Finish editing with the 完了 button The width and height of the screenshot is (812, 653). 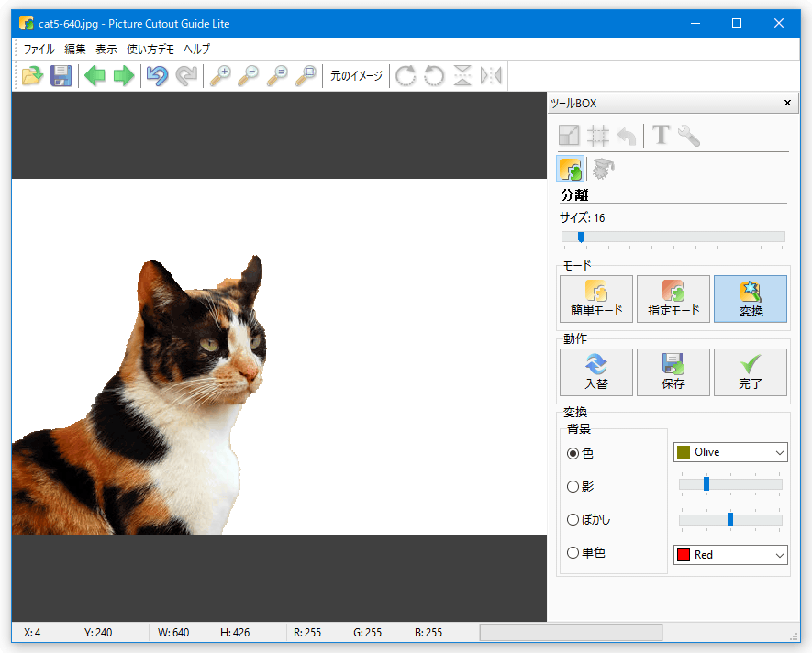coord(751,372)
